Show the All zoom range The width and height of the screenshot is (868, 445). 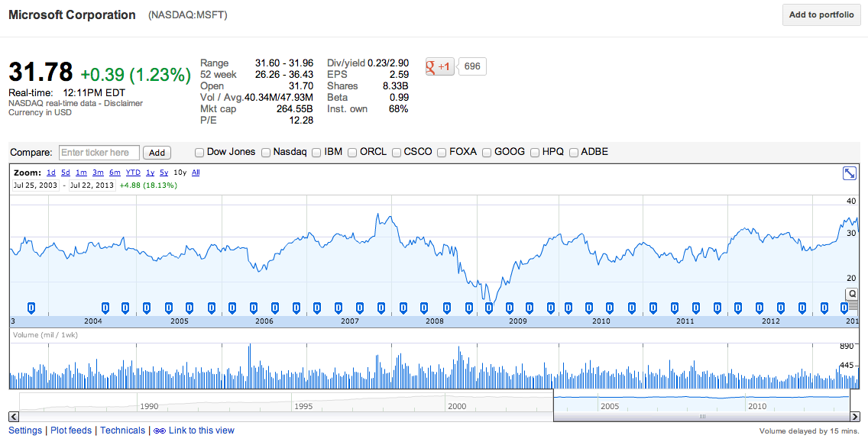pos(196,173)
